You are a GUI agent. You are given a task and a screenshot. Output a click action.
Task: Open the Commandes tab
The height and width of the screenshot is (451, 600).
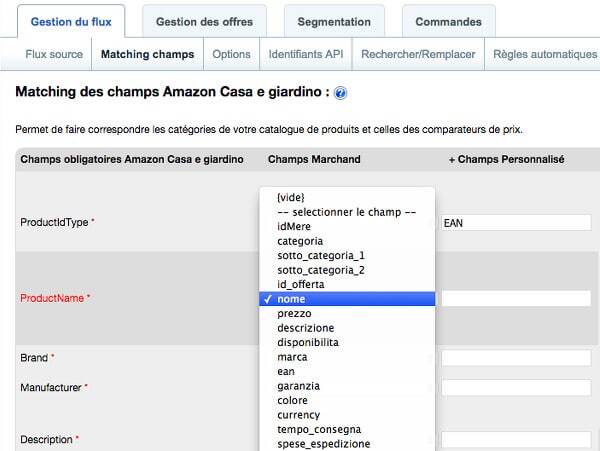point(448,21)
